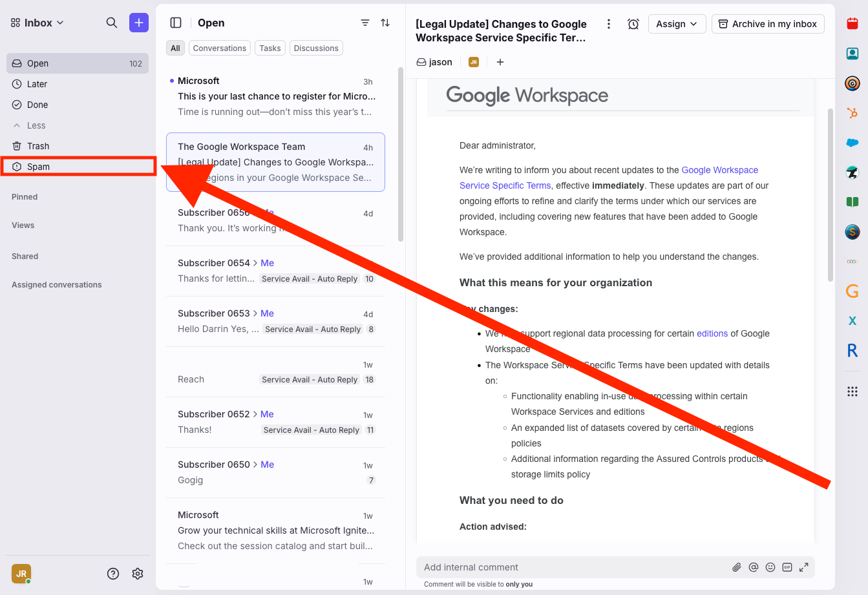Click the search magnifier icon
This screenshot has height=595, width=868.
point(112,23)
